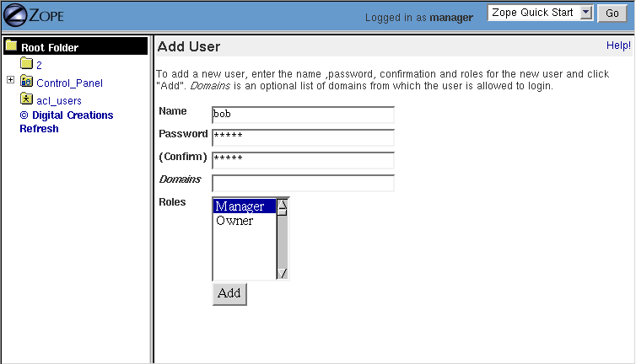This screenshot has height=364, width=636.
Task: Expand the Control_Panel tree node
Action: click(x=10, y=81)
